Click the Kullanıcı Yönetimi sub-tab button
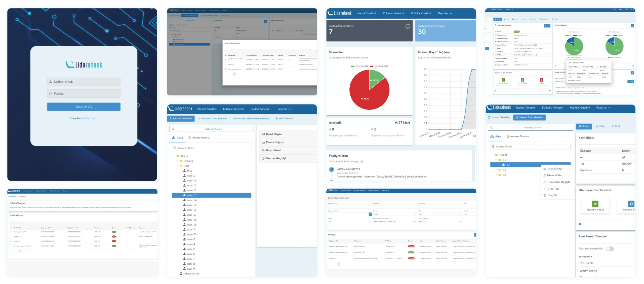644x284 pixels. click(181, 119)
